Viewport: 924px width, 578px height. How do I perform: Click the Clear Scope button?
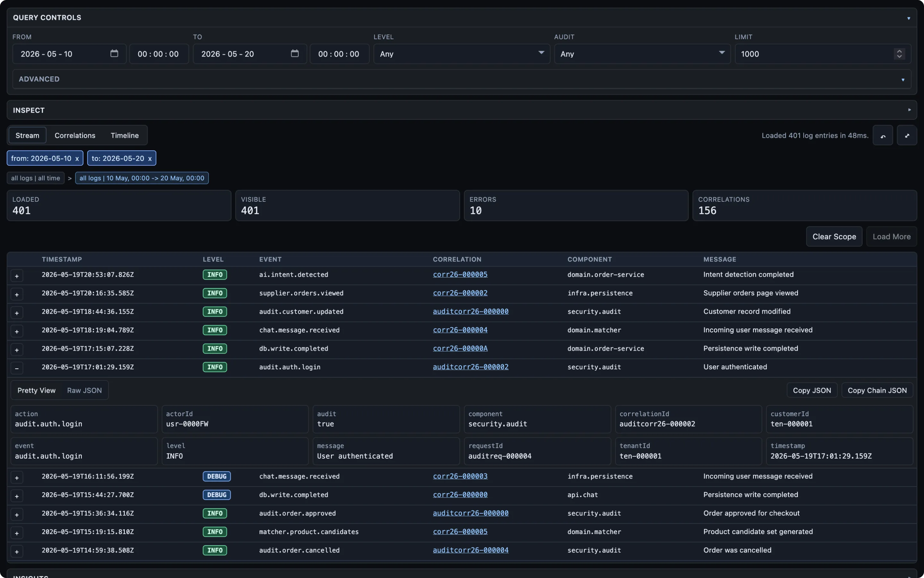pyautogui.click(x=834, y=237)
